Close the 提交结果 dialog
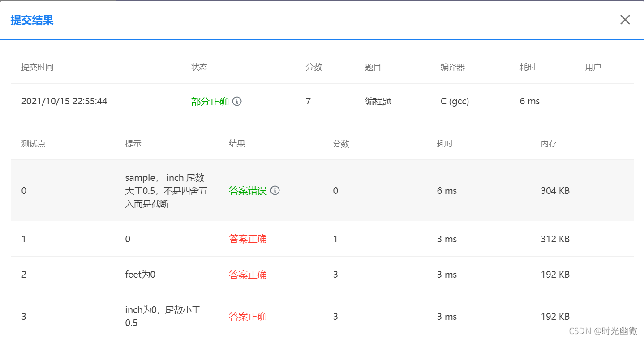This screenshot has height=339, width=644. point(625,19)
